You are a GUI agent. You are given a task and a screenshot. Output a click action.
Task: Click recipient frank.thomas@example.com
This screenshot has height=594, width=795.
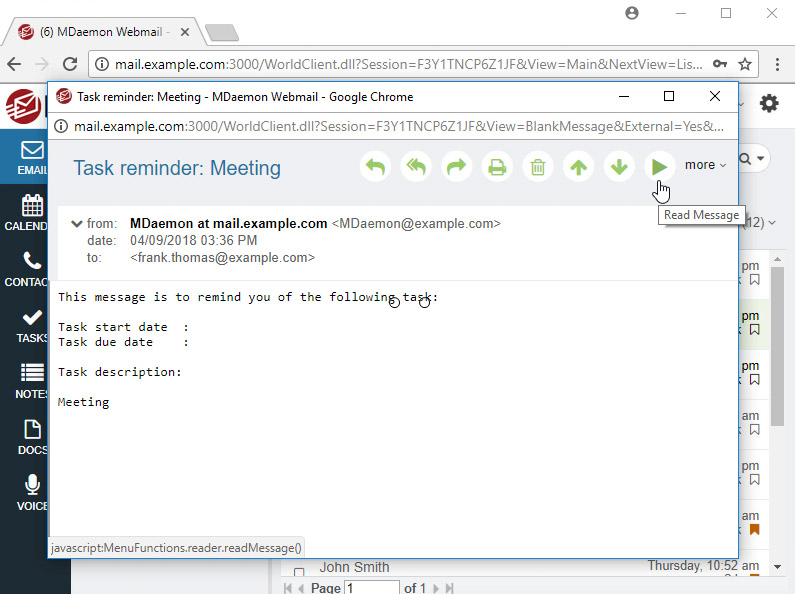[x=222, y=257]
